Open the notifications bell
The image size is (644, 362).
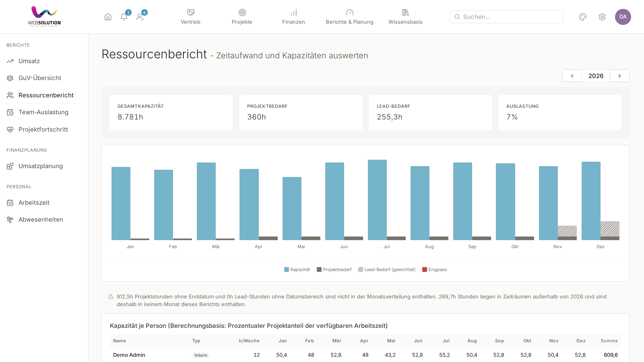[124, 17]
